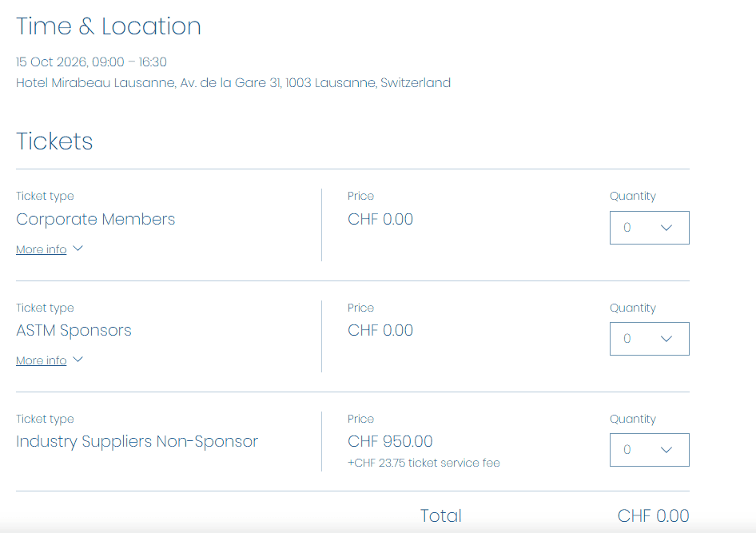Click the Time & Location heading

tap(109, 26)
